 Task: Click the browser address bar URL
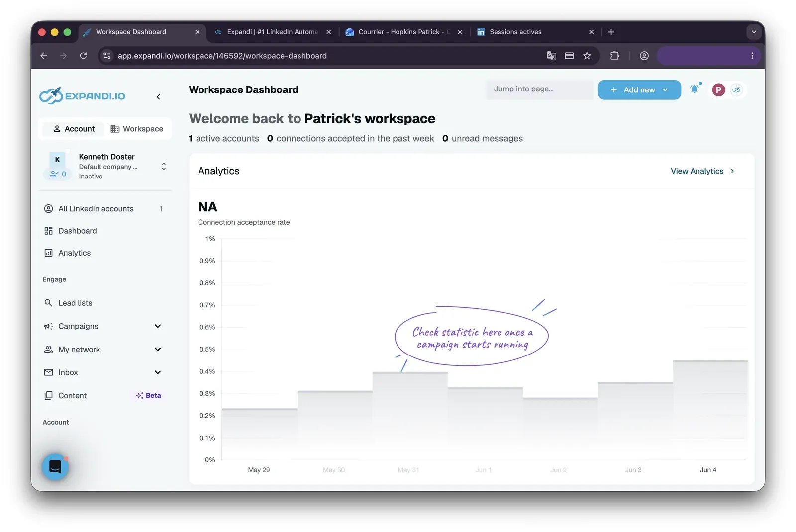tap(222, 56)
